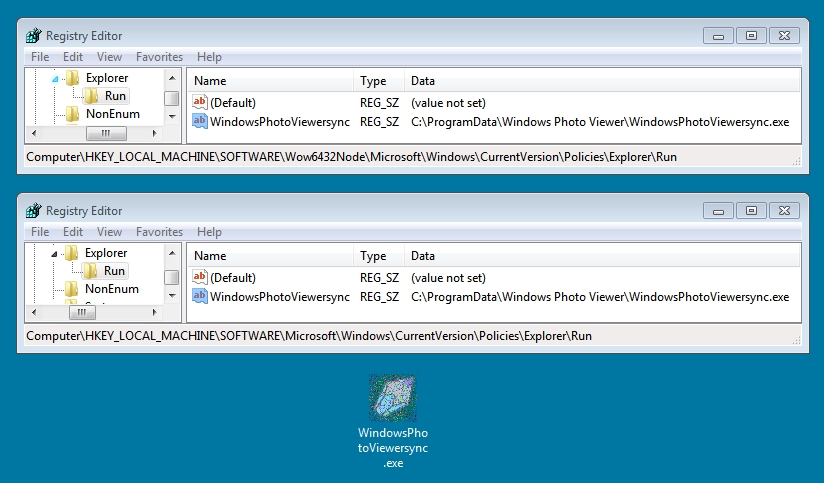
Task: Open File menu in top Registry Editor
Action: [40, 57]
